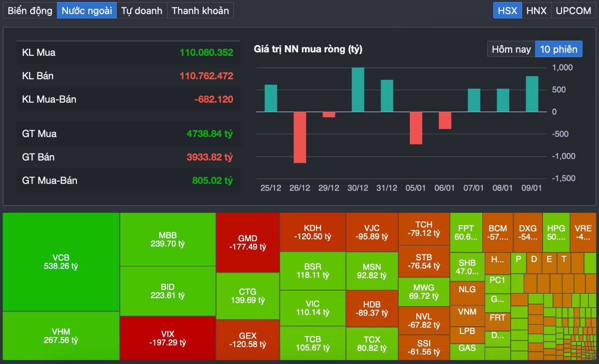Click the 25/12 net-buy bar
Screen dimensions: 599x364
click(x=271, y=98)
